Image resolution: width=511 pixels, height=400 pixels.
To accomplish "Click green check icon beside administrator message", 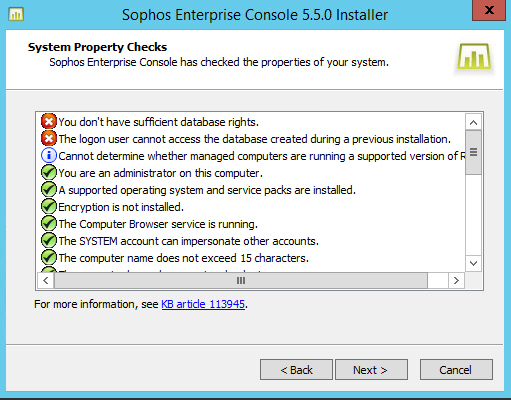I will [49, 172].
